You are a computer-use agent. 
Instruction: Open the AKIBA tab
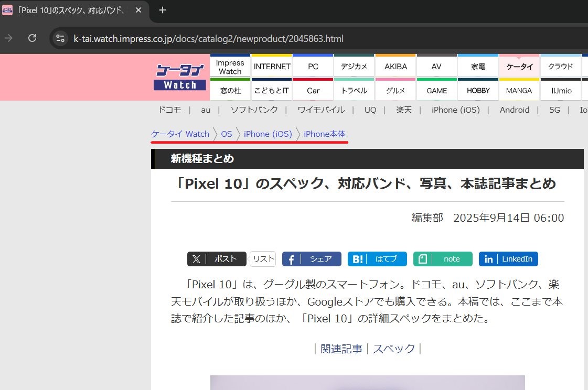[395, 67]
